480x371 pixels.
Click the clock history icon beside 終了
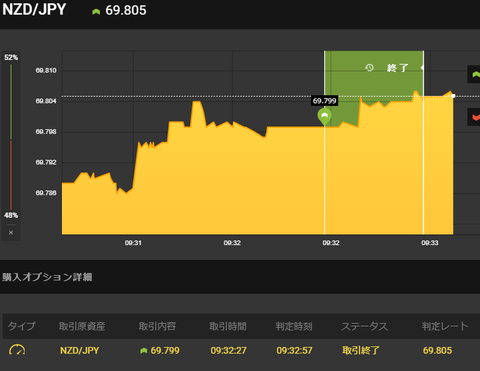[x=369, y=68]
